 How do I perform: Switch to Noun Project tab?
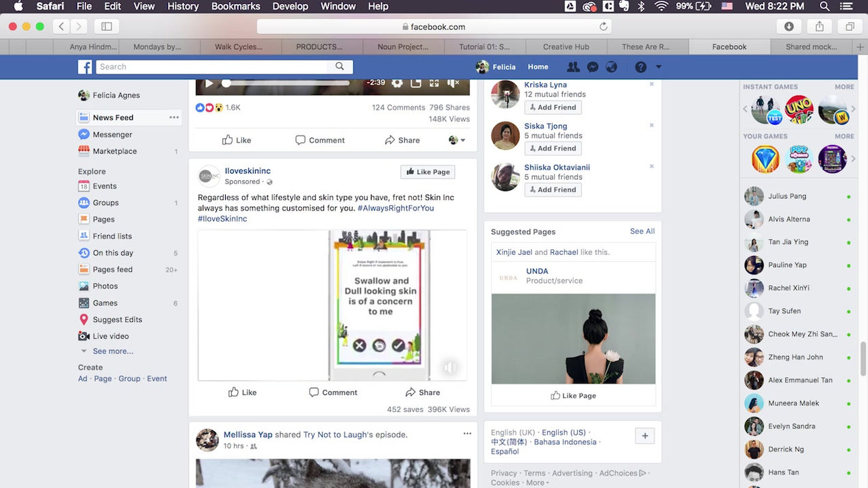pyautogui.click(x=403, y=47)
